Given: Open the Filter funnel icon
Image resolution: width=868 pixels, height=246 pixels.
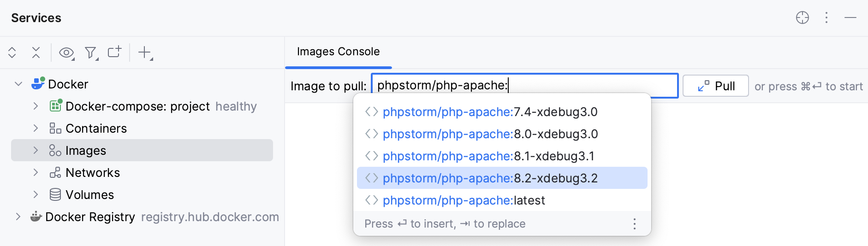Looking at the screenshot, I should pyautogui.click(x=91, y=53).
